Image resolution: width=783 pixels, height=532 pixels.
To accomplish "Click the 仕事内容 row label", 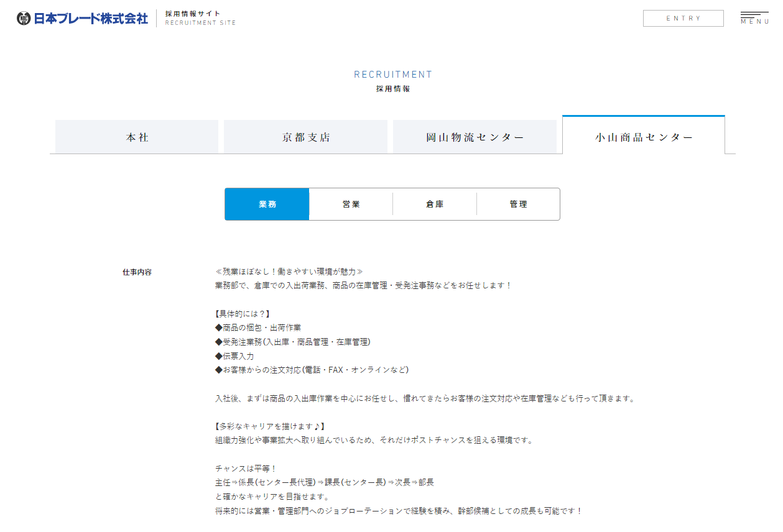I will point(137,272).
